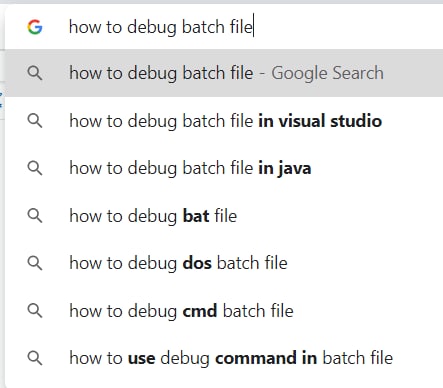Click the magnifier icon beside the highlighted Google Search suggestion
This screenshot has height=388, width=443.
pos(35,73)
